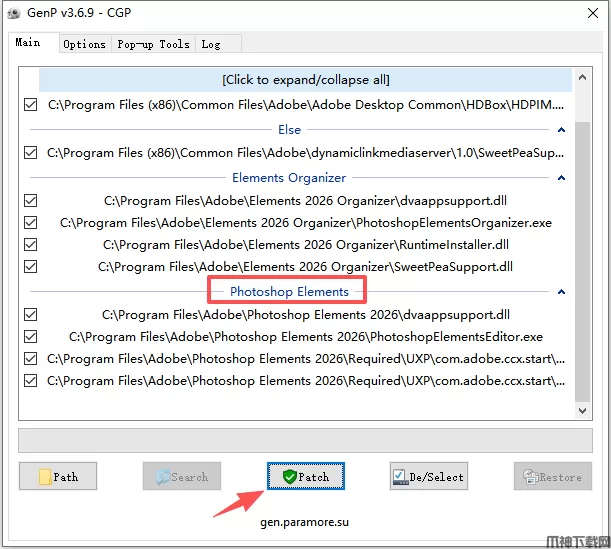Select Elements 2026 Organizer dvaappsupport.dll path text
This screenshot has height=549, width=611.
306,201
